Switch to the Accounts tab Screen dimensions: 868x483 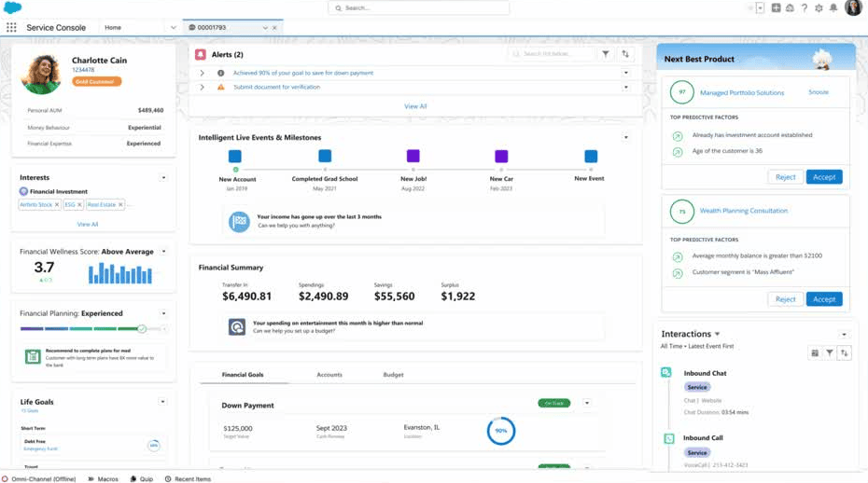[329, 375]
